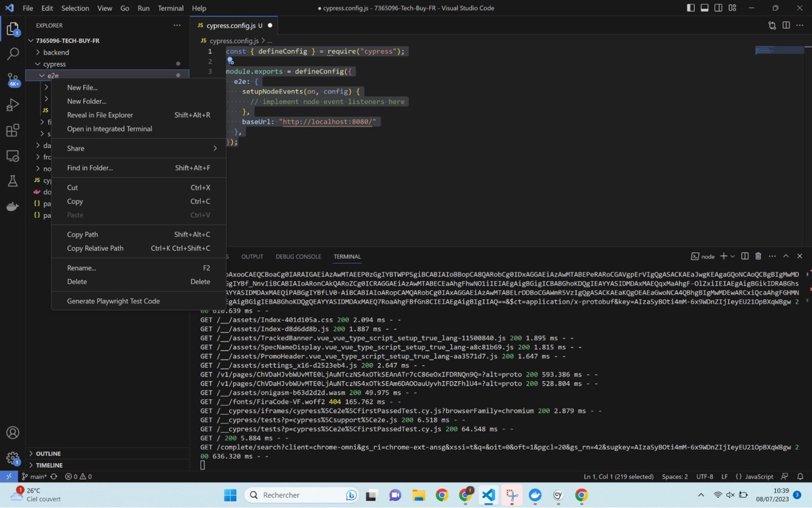Open Source Control view in activity bar
Viewport: 812px width, 508px height.
pos(13,80)
